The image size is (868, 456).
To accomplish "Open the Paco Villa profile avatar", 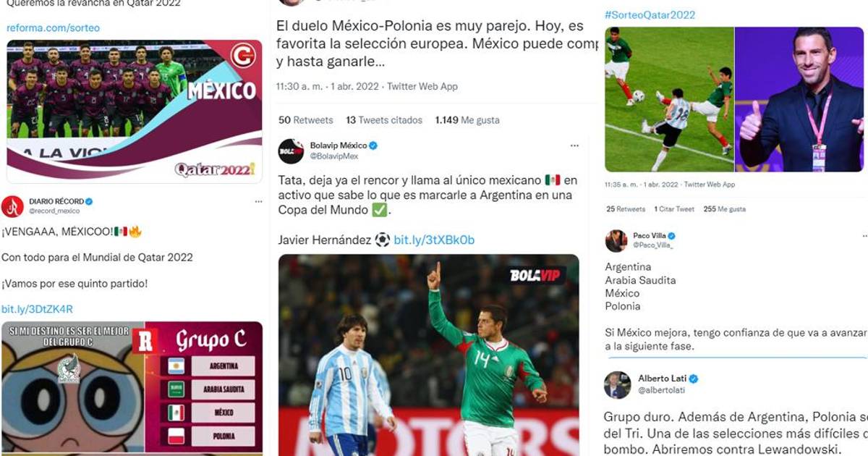I will coord(616,240).
